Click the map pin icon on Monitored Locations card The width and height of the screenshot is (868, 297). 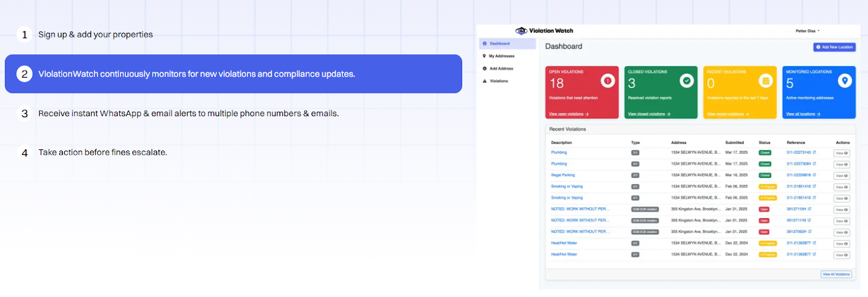point(845,81)
